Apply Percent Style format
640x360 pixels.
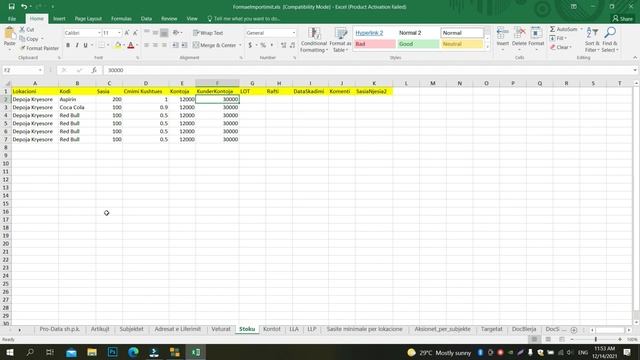pos(263,45)
